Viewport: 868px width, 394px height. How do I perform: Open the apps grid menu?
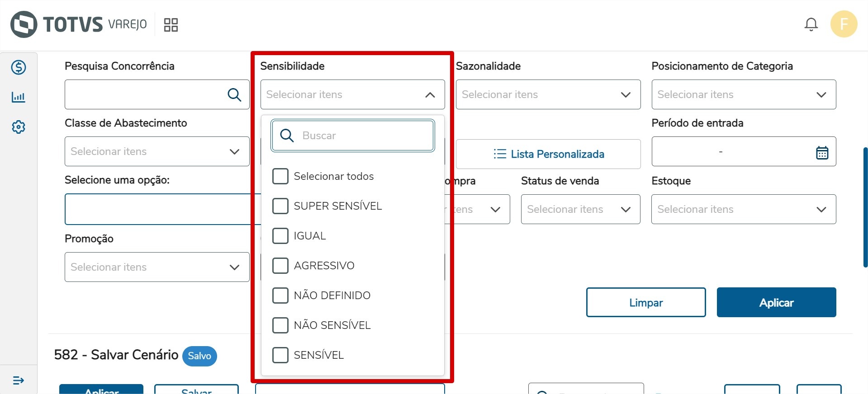point(171,25)
